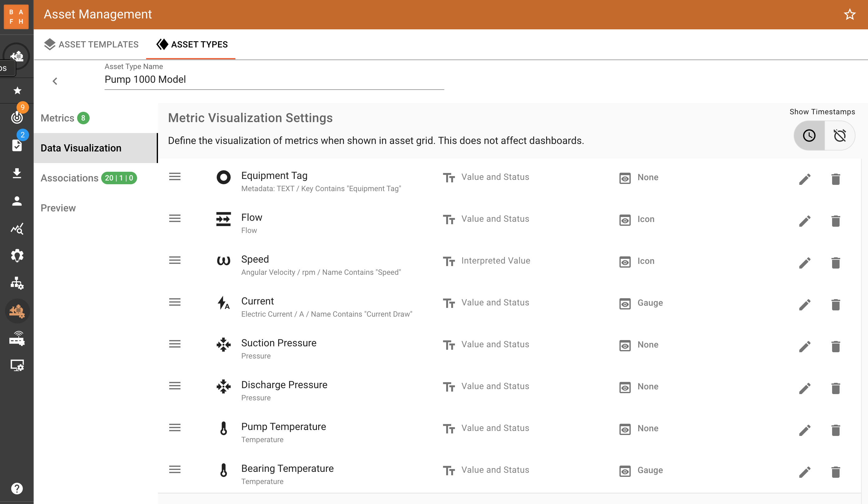
Task: Open the Users icon in the sidebar
Action: [x=17, y=201]
